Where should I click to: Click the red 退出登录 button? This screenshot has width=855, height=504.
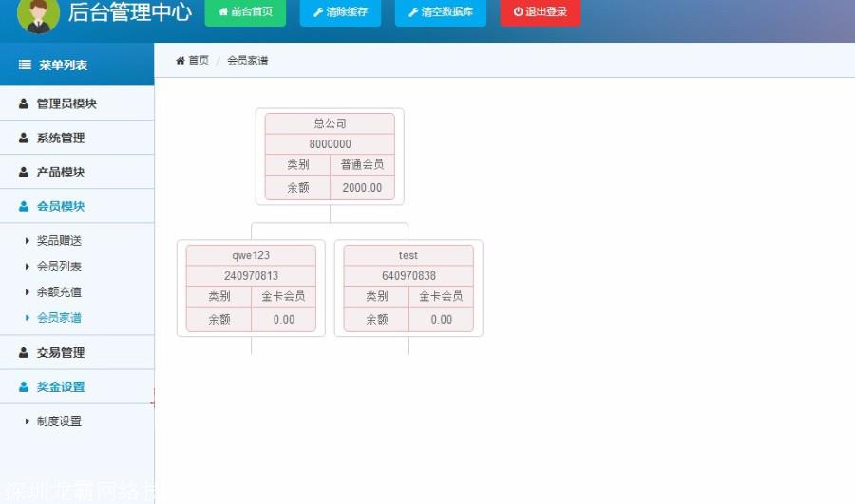(540, 12)
